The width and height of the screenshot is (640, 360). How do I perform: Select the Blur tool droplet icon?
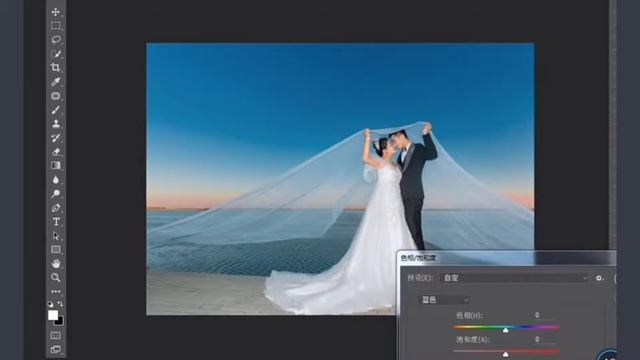coord(56,180)
